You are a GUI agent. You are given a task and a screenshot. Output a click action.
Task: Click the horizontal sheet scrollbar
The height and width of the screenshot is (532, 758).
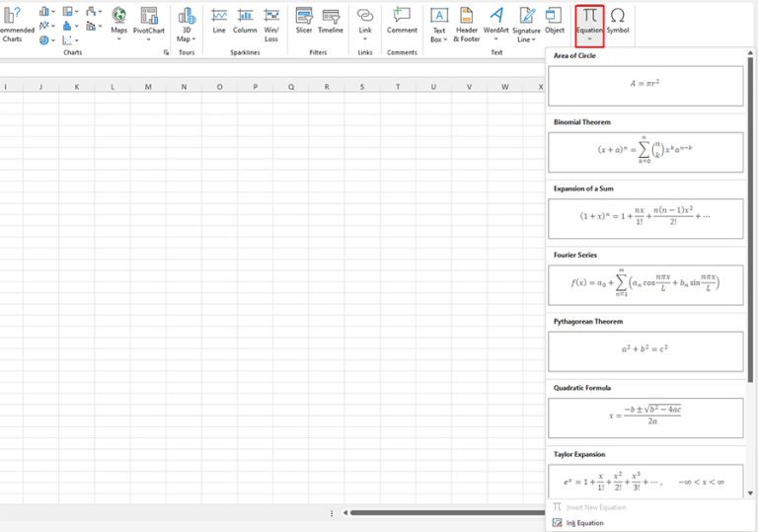point(447,512)
